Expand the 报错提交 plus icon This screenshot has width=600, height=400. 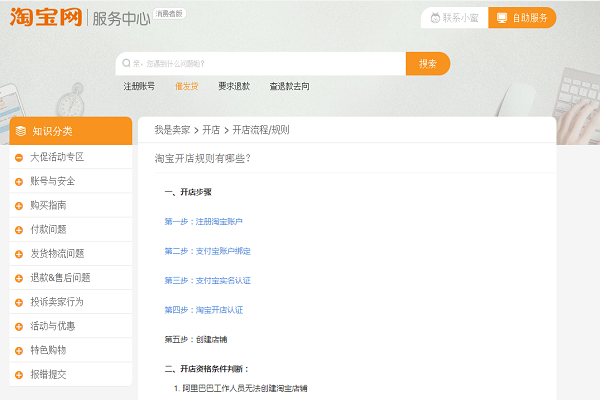(x=19, y=375)
